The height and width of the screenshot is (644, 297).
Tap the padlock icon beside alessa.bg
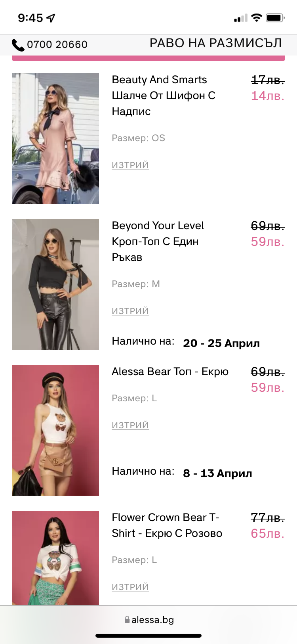coord(127,619)
